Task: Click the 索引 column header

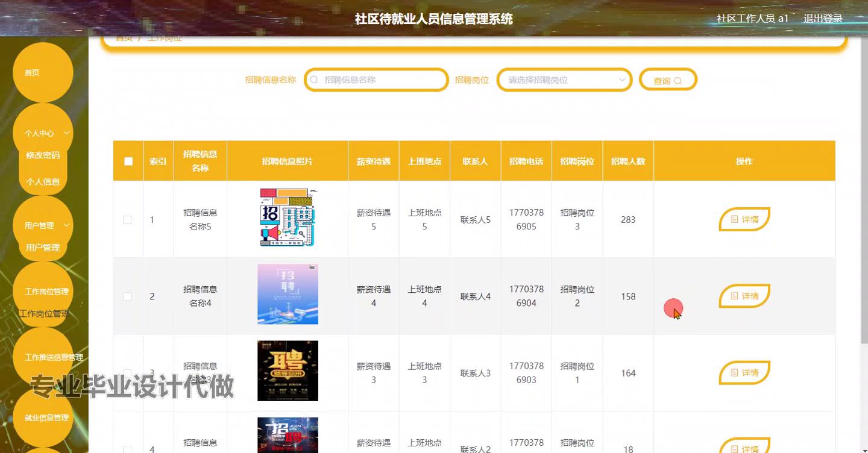Action: tap(158, 161)
